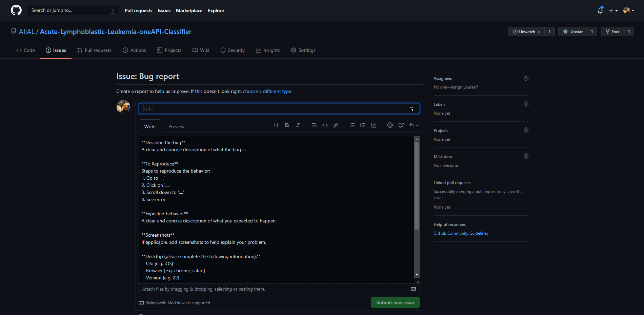Click the stargazers count next to Unstar
Image resolution: width=644 pixels, height=315 pixels.
[592, 32]
